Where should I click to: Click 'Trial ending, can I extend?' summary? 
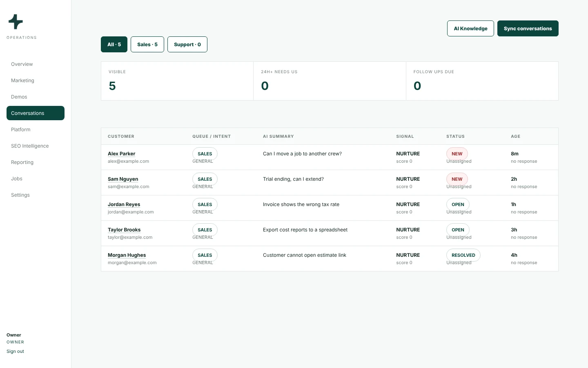[x=293, y=179]
